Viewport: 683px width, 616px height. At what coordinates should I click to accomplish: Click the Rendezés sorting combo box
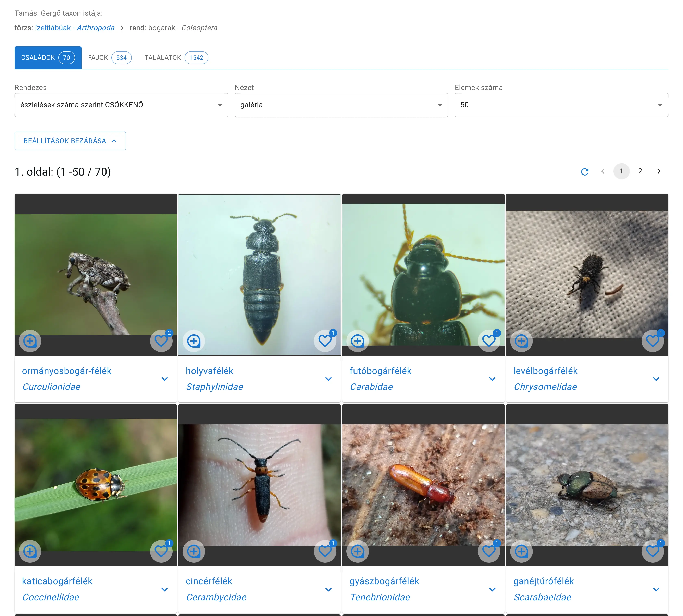(121, 105)
